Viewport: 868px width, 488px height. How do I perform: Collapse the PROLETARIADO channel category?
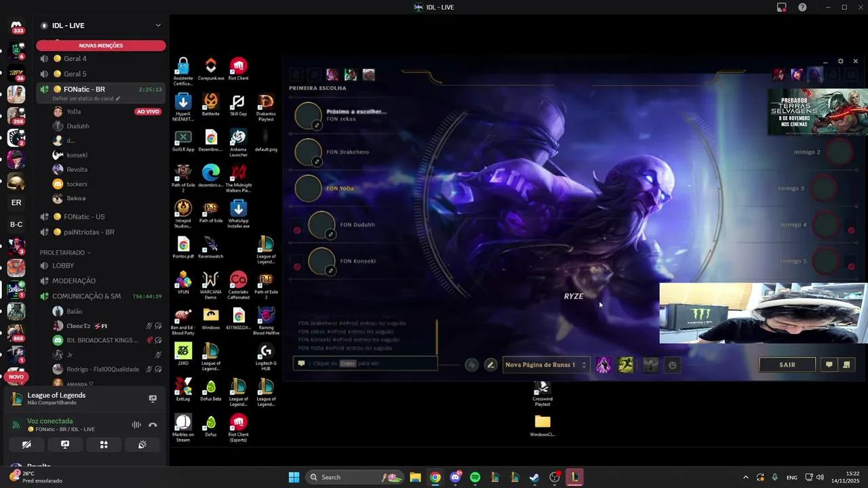click(64, 252)
